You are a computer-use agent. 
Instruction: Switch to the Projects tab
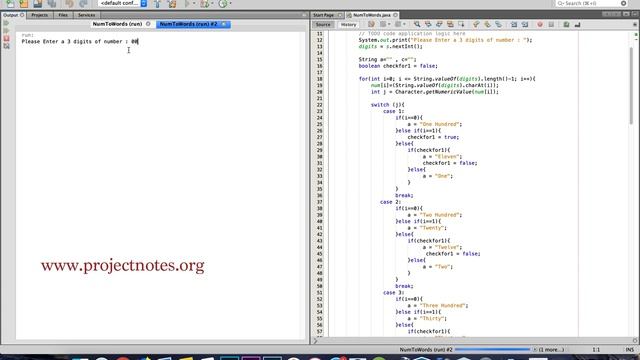(40, 15)
